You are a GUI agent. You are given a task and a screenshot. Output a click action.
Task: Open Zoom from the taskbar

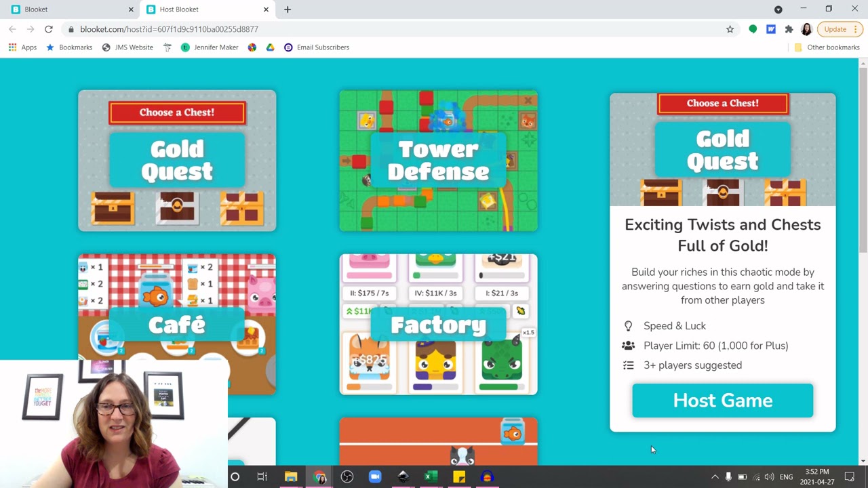click(x=375, y=477)
